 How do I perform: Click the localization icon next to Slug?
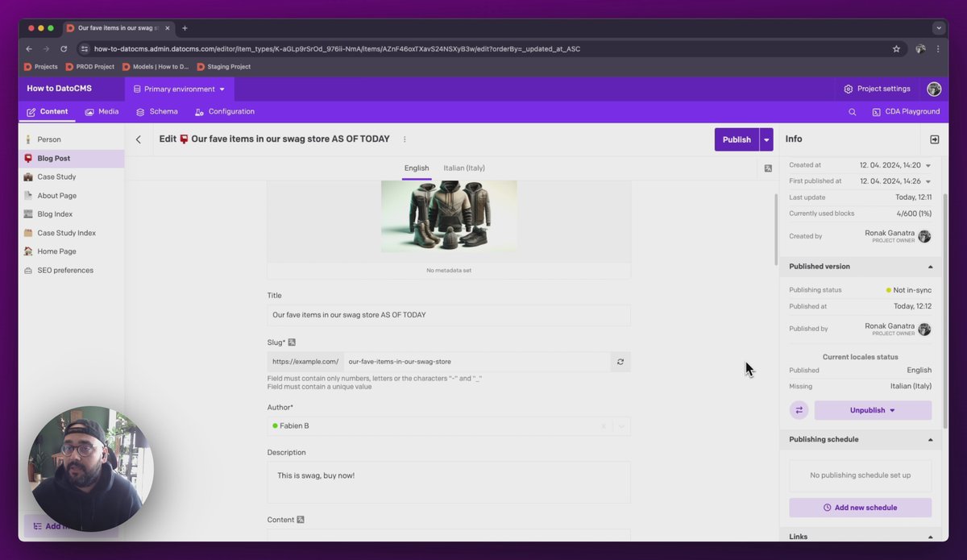click(292, 342)
